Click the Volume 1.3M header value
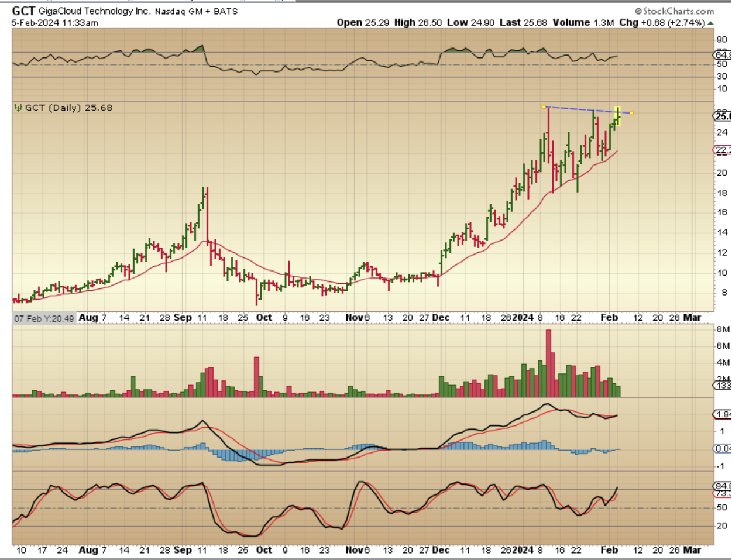The width and height of the screenshot is (732, 560). (583, 22)
